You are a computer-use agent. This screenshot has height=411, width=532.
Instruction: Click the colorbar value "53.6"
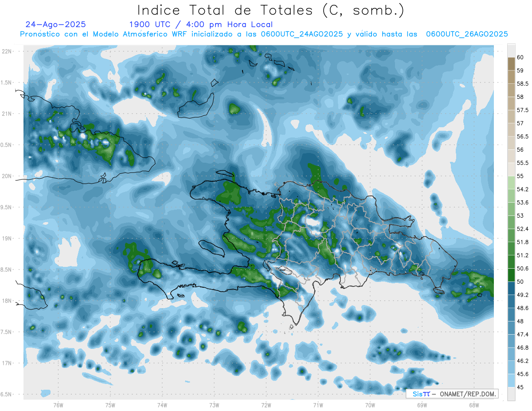point(522,203)
